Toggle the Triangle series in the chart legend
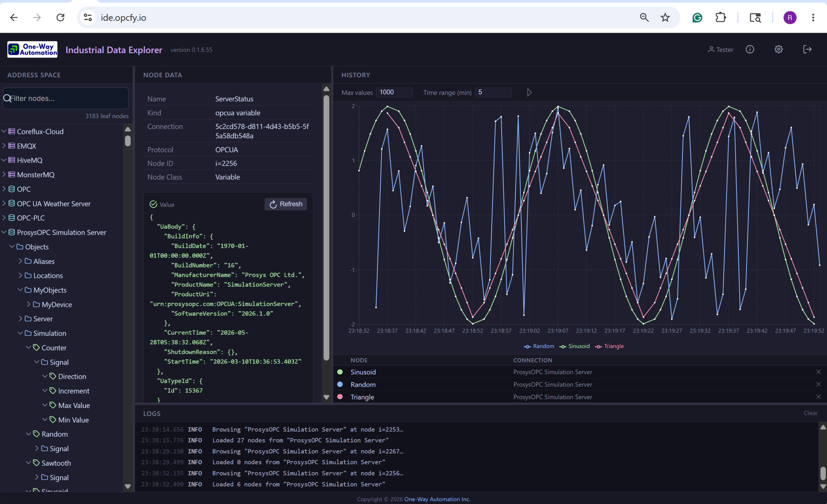 (609, 346)
